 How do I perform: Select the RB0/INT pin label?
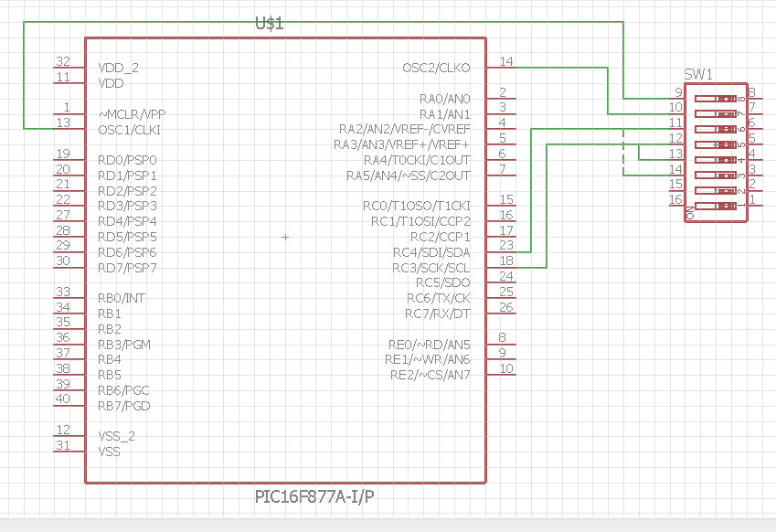122,298
